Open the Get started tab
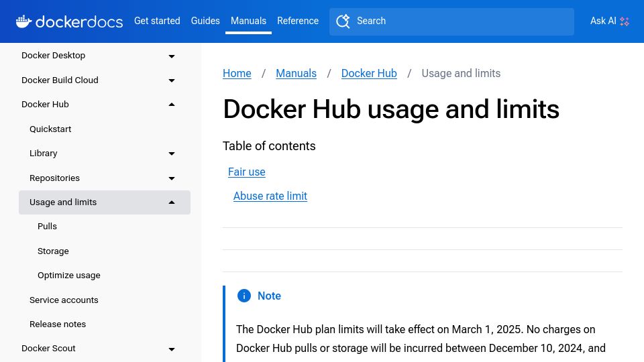 click(x=157, y=21)
